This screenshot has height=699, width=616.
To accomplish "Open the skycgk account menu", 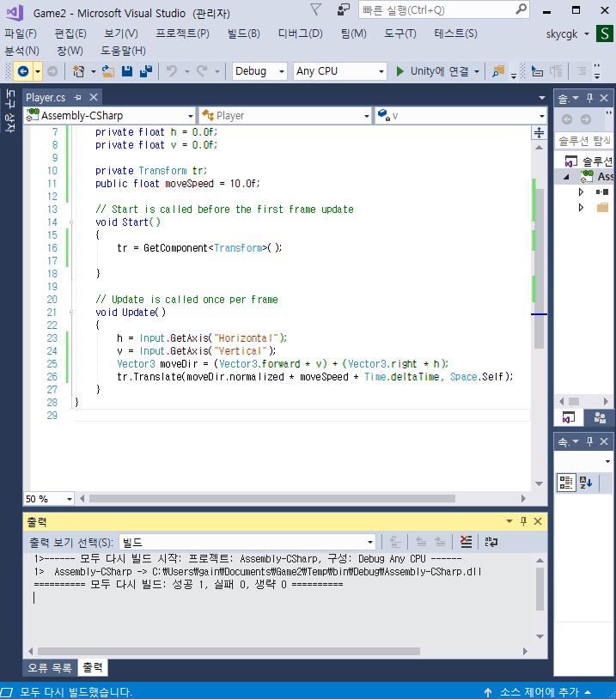I will tap(567, 33).
